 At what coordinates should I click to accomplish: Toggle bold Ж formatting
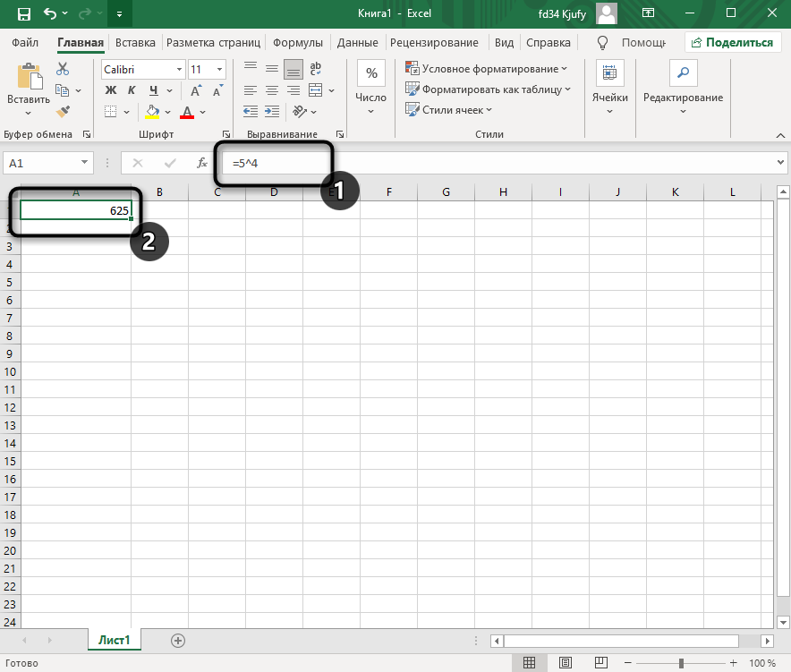(x=111, y=90)
